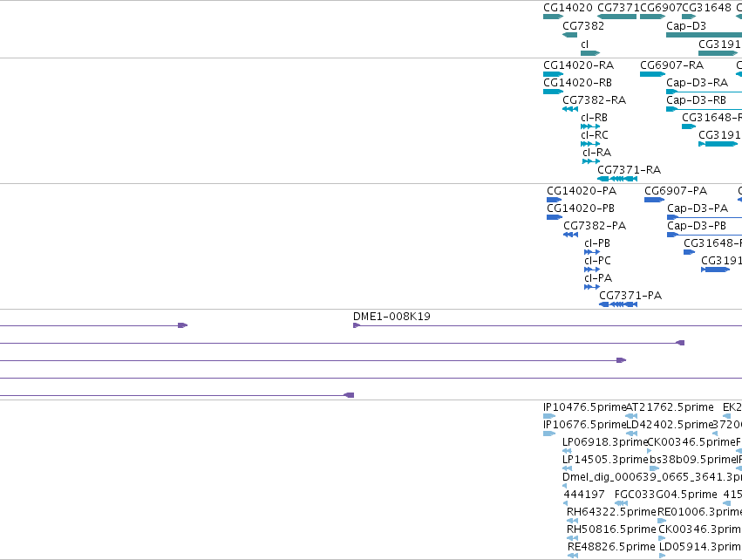Viewport: 742px width, 560px height.
Task: Select the cl-PA protein label
Action: [x=598, y=278]
